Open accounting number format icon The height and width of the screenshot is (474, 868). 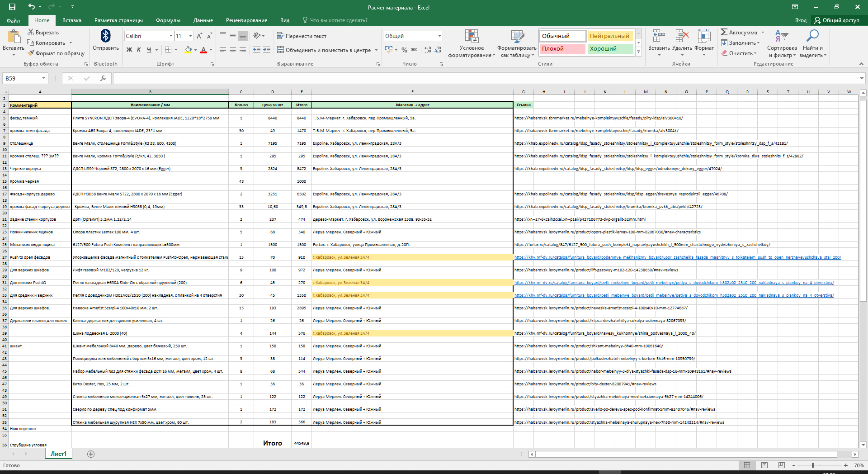[x=389, y=50]
